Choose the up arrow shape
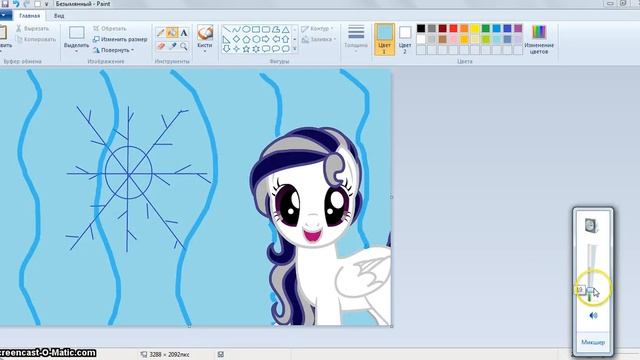640x360 pixels. tap(285, 39)
